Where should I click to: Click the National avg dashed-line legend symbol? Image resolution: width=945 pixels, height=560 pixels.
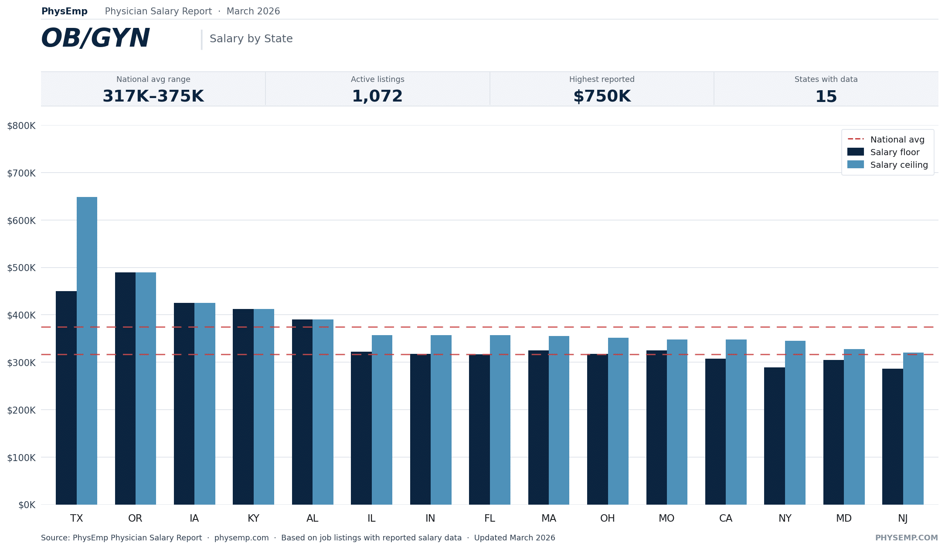pos(855,139)
